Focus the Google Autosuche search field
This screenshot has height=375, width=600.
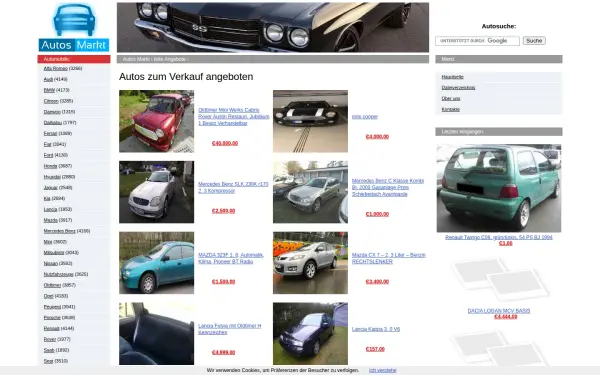click(x=477, y=41)
